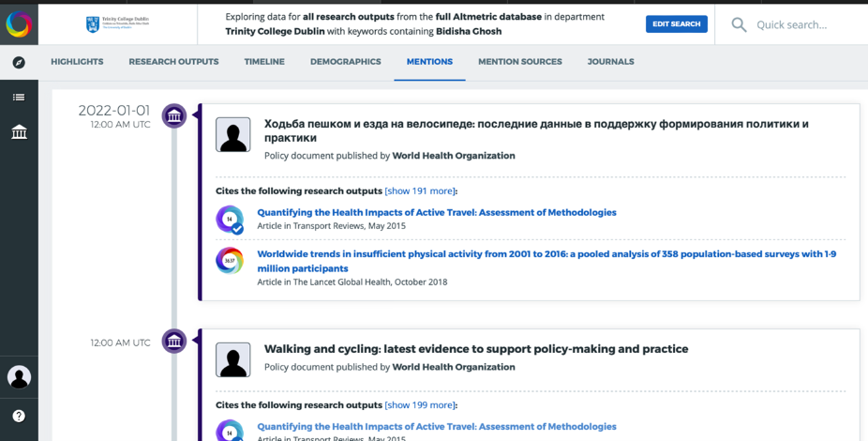Open Worldwide trends in insufficient physical activity link
This screenshot has height=441, width=868.
[546, 262]
